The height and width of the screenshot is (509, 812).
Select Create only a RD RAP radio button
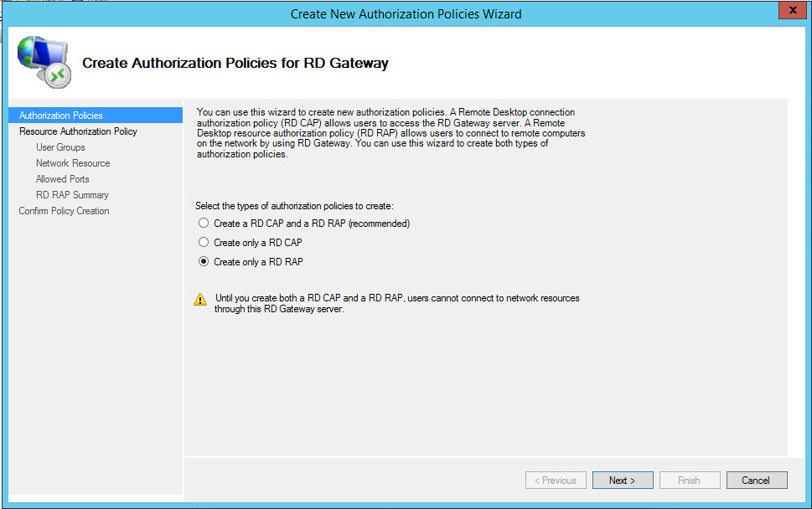click(204, 262)
